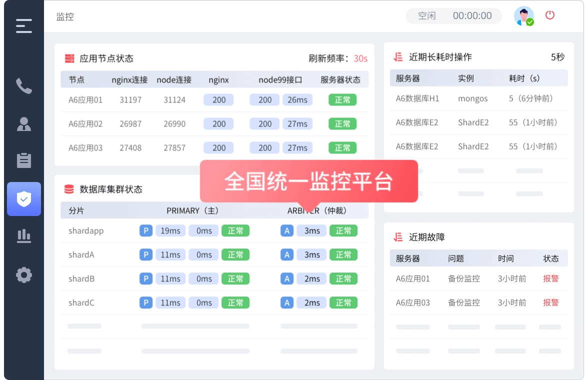
Task: Click the 服务器状态 column header
Action: pyautogui.click(x=340, y=80)
